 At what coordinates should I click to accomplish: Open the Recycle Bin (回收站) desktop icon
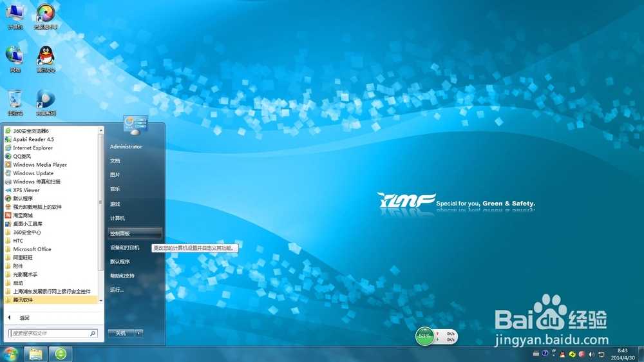[15, 102]
